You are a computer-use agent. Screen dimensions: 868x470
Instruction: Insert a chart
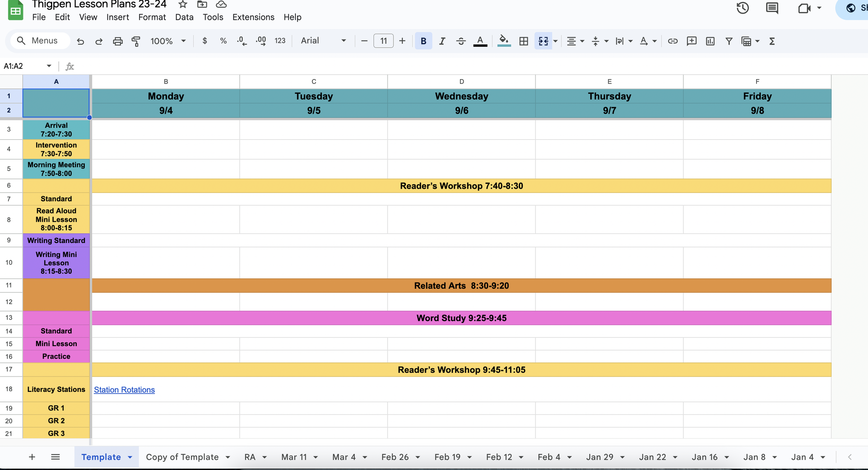click(x=710, y=41)
